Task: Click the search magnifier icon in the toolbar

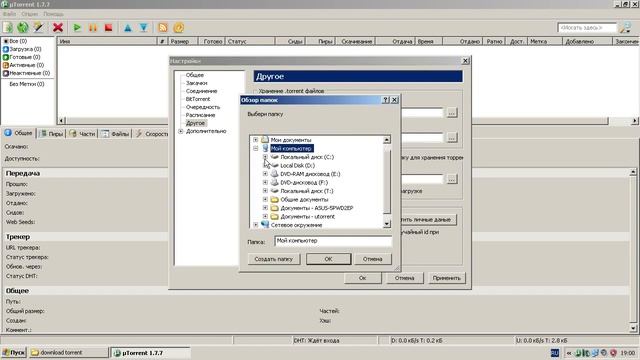Action: [x=625, y=27]
